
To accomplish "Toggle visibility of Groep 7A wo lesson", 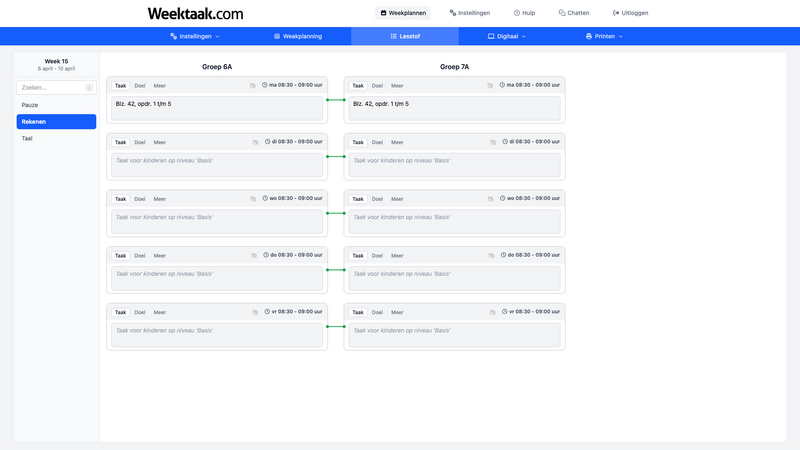I will 490,199.
